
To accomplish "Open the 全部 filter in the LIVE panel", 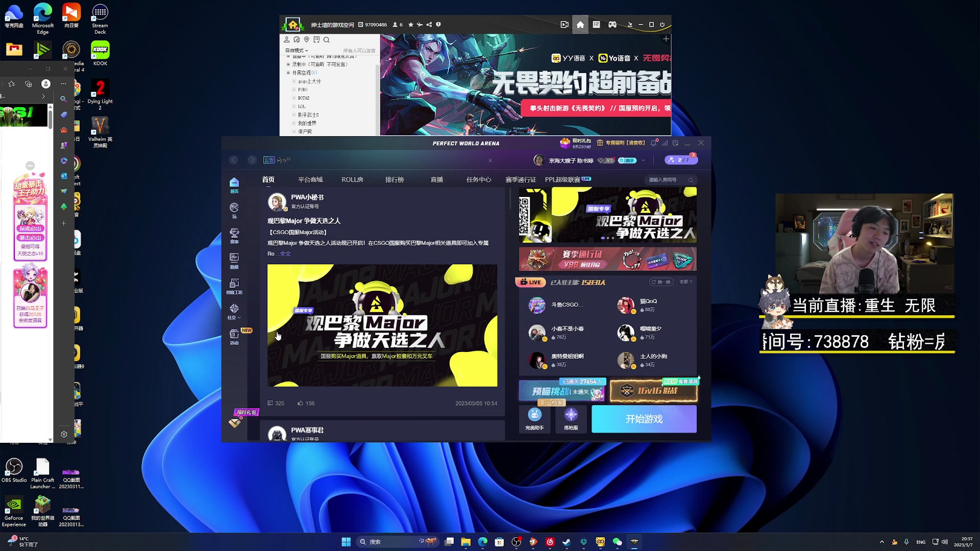I will coord(685,282).
